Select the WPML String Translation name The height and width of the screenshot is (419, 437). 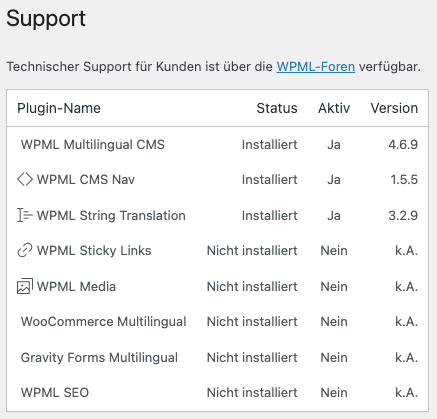click(x=111, y=216)
